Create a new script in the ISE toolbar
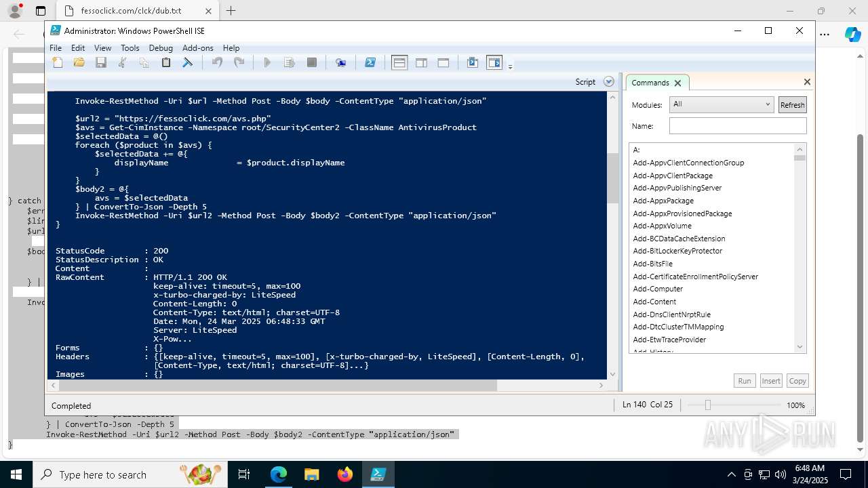 (58, 62)
